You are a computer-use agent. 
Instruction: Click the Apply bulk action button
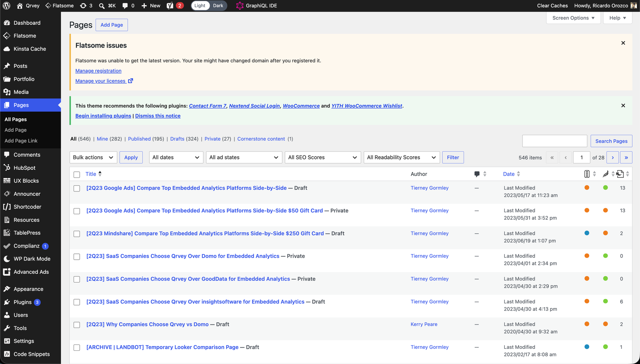(x=131, y=157)
